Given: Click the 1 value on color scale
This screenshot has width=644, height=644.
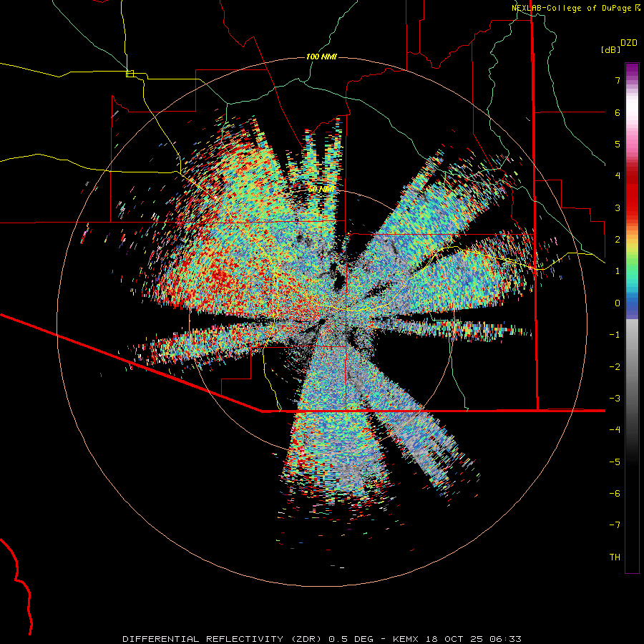Looking at the screenshot, I should (x=618, y=271).
